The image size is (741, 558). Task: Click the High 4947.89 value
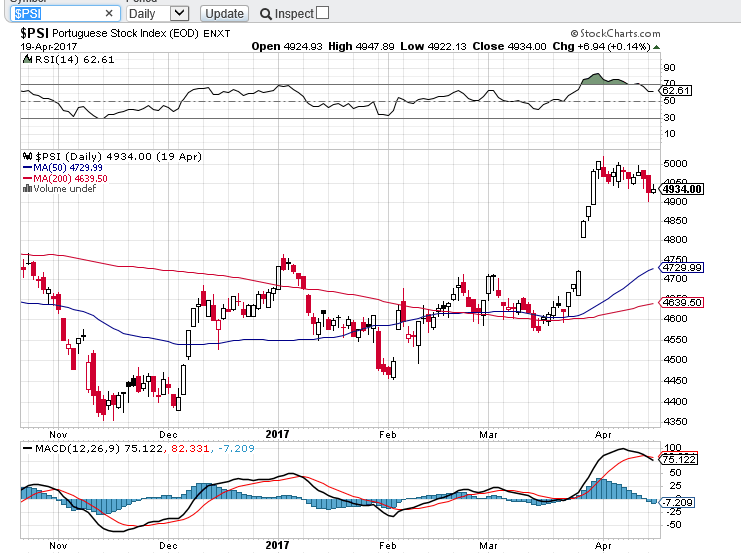click(x=375, y=47)
